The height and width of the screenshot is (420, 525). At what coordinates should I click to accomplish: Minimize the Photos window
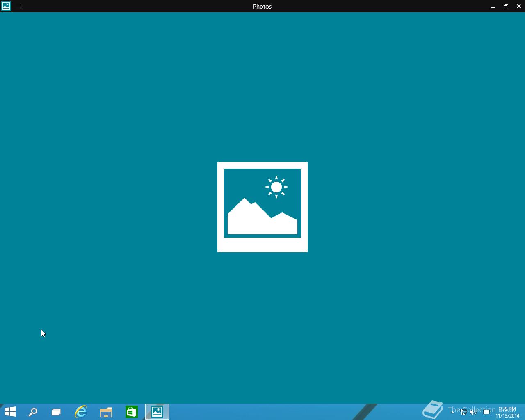(493, 7)
